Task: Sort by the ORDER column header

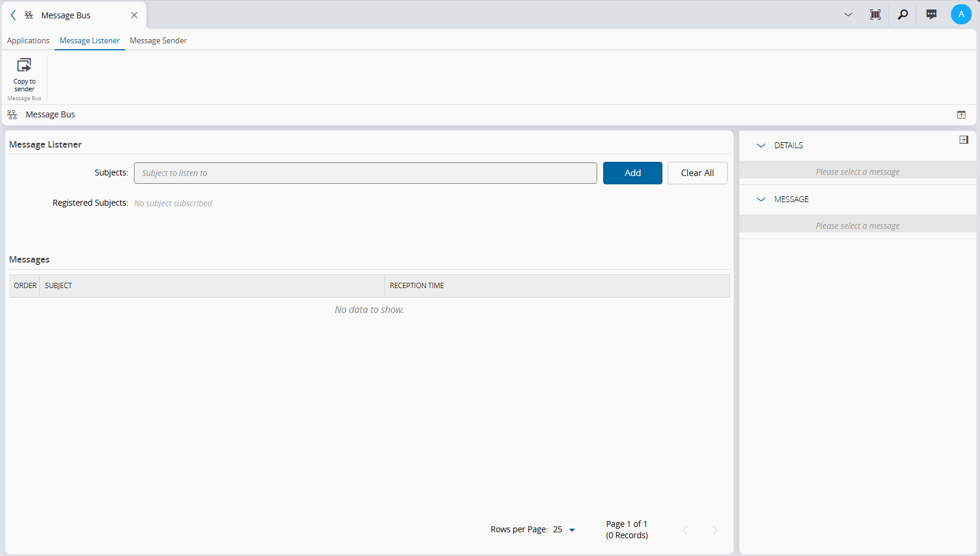Action: [x=25, y=286]
